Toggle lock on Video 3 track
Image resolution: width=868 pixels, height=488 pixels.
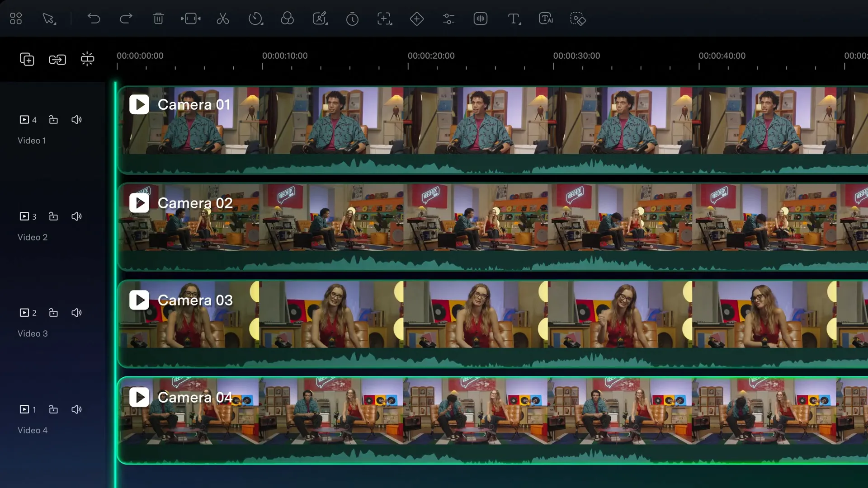(53, 312)
